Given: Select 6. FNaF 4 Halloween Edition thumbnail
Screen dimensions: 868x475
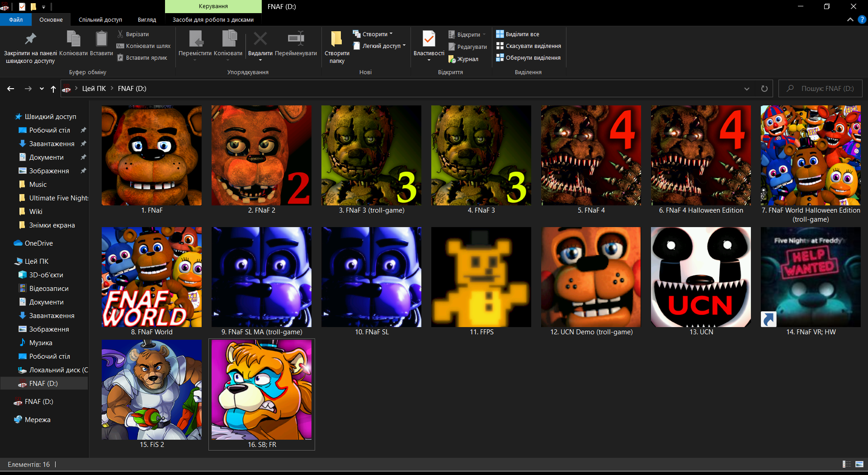Looking at the screenshot, I should [701, 156].
